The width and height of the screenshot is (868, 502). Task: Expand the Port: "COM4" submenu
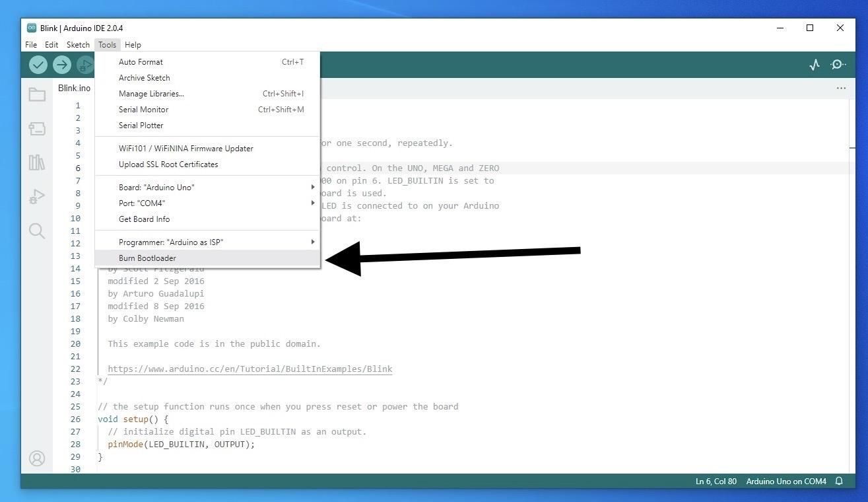tap(207, 203)
